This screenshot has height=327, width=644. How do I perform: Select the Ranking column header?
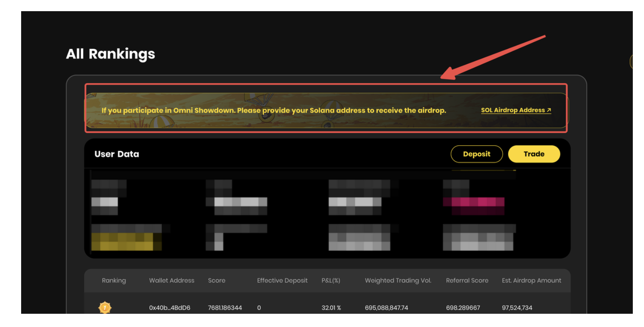[114, 280]
